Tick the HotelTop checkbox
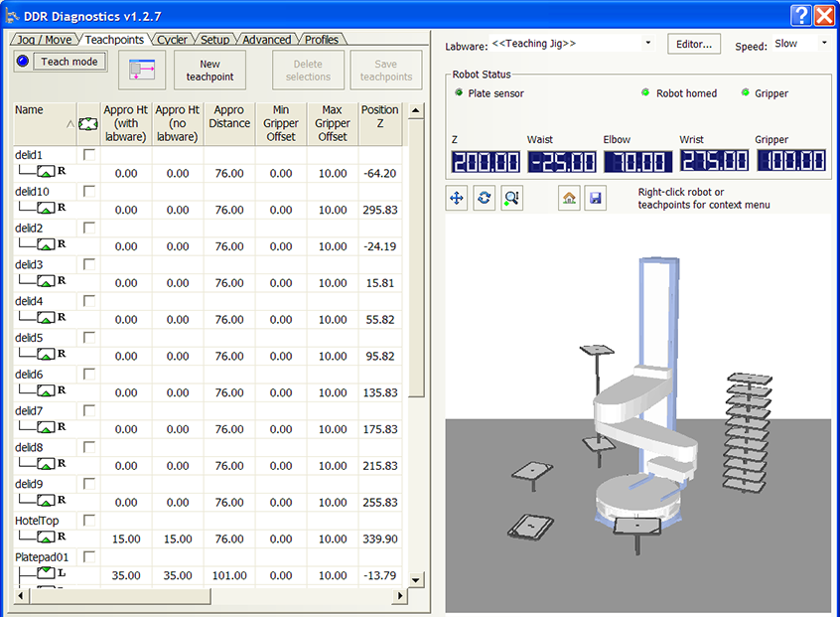The width and height of the screenshot is (840, 617). click(x=90, y=521)
